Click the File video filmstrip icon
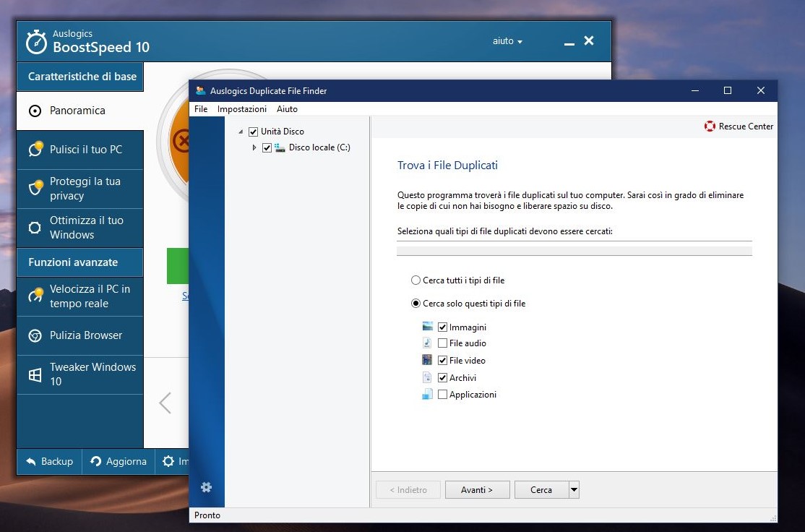The width and height of the screenshot is (805, 532). 427,359
